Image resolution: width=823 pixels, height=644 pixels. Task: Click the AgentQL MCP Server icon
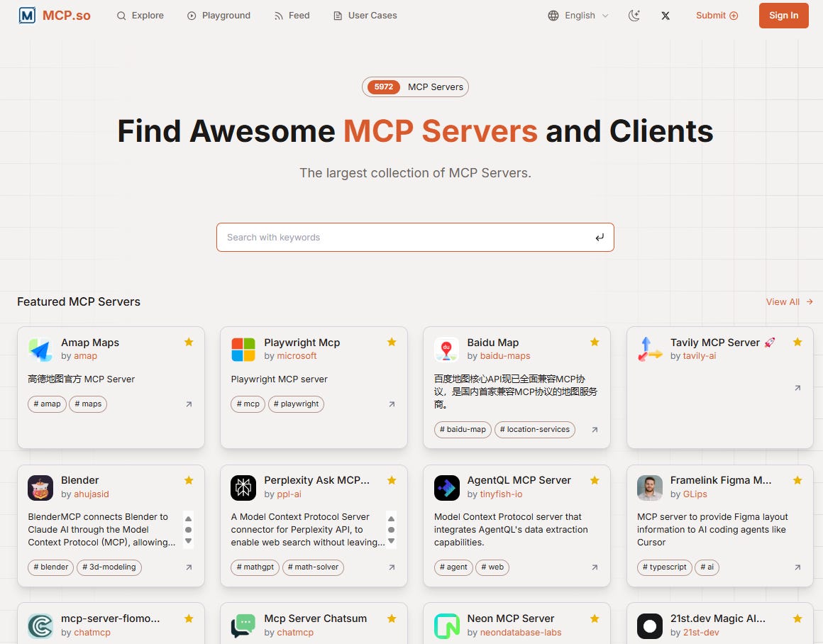tap(447, 487)
